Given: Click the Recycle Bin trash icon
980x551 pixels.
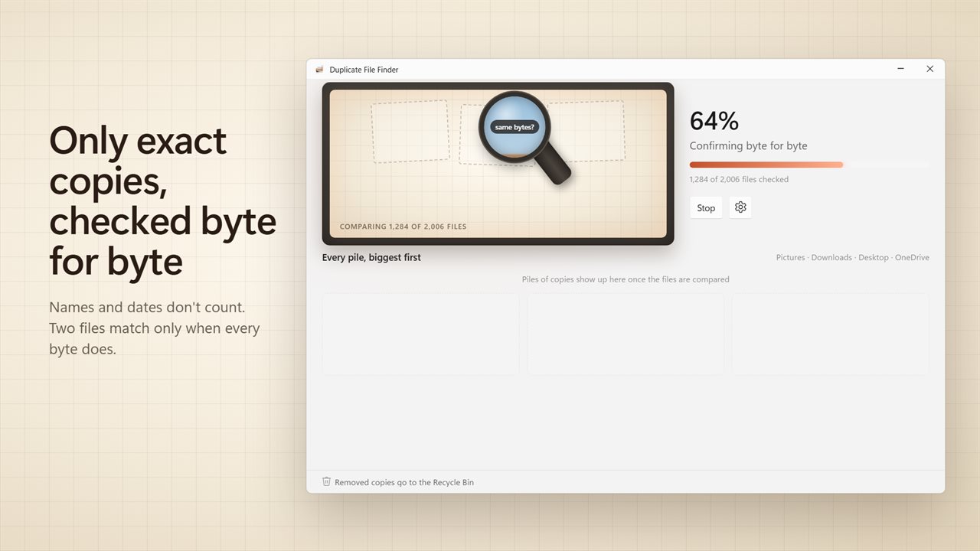Looking at the screenshot, I should 326,481.
